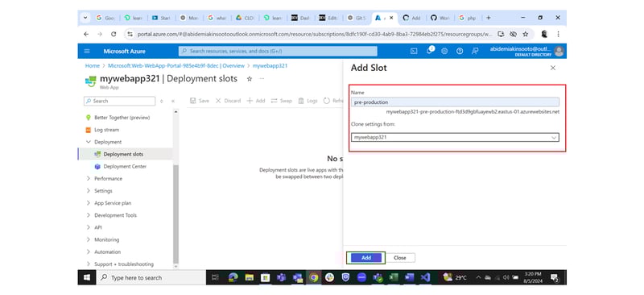
Task: Open the Azure portal hamburger menu
Action: pyautogui.click(x=87, y=51)
